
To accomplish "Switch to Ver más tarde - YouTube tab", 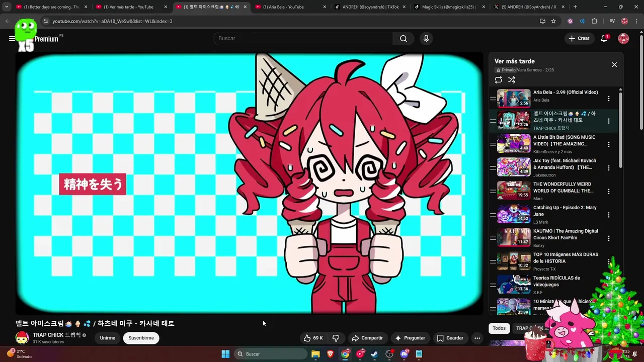I will click(x=131, y=7).
